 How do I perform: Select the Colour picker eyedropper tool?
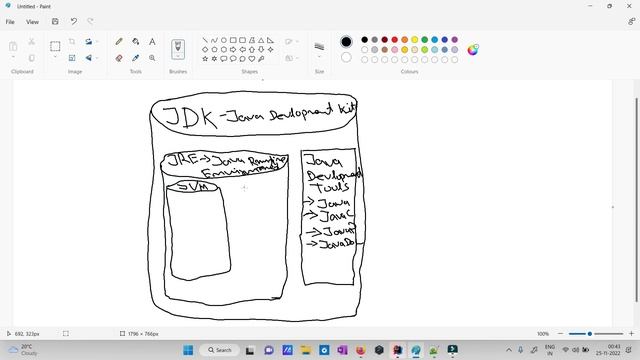[136, 58]
